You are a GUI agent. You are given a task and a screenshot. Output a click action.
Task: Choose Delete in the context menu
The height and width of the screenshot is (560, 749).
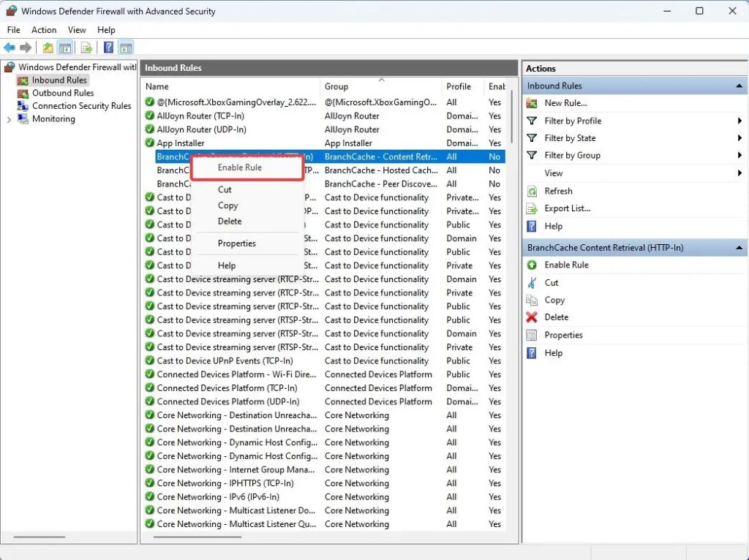pos(247,221)
